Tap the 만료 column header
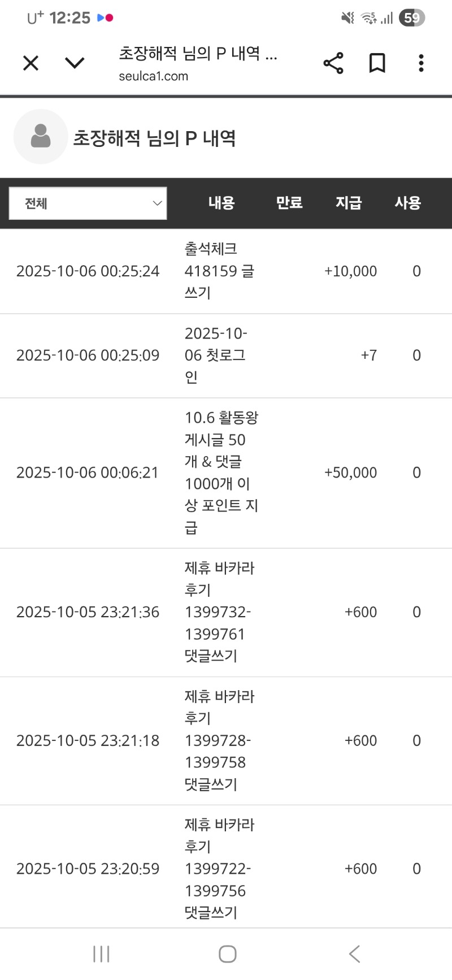452x980 pixels. [x=289, y=203]
